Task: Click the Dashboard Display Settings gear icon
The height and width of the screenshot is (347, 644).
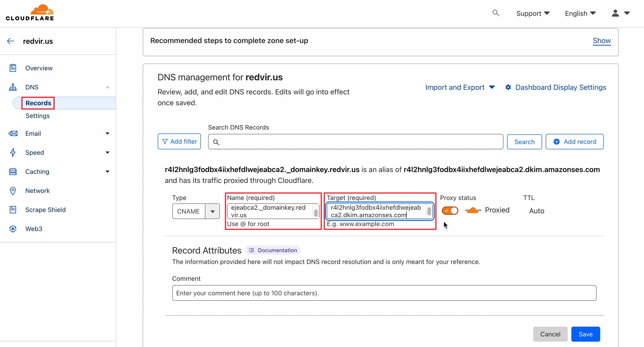Action: [x=508, y=87]
